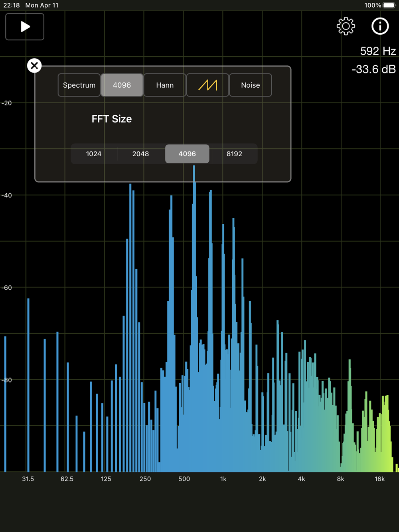Click the 125 frequency axis label
This screenshot has height=532, width=399.
point(106,479)
